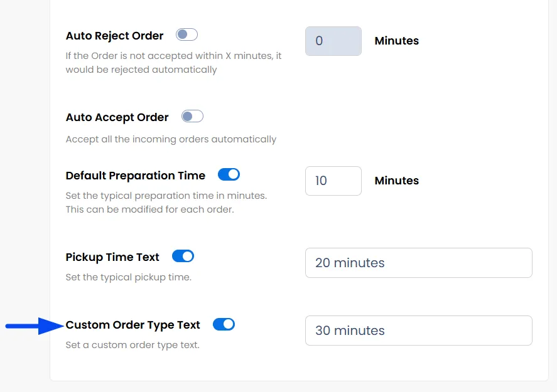Image resolution: width=557 pixels, height=392 pixels.
Task: Click the 'Set a custom order type text' description
Action: (132, 345)
